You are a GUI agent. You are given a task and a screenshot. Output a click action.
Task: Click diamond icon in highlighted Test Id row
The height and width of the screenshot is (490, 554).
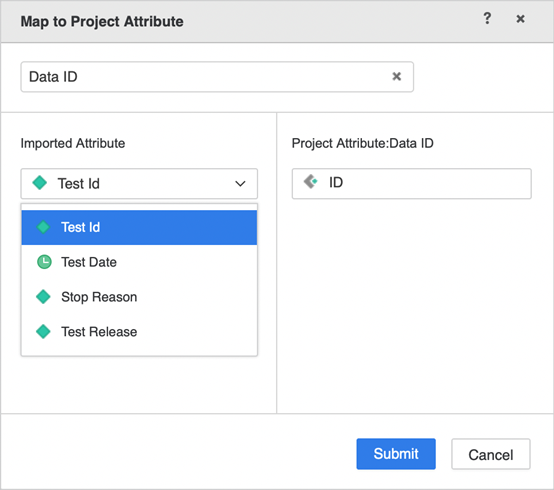point(43,227)
